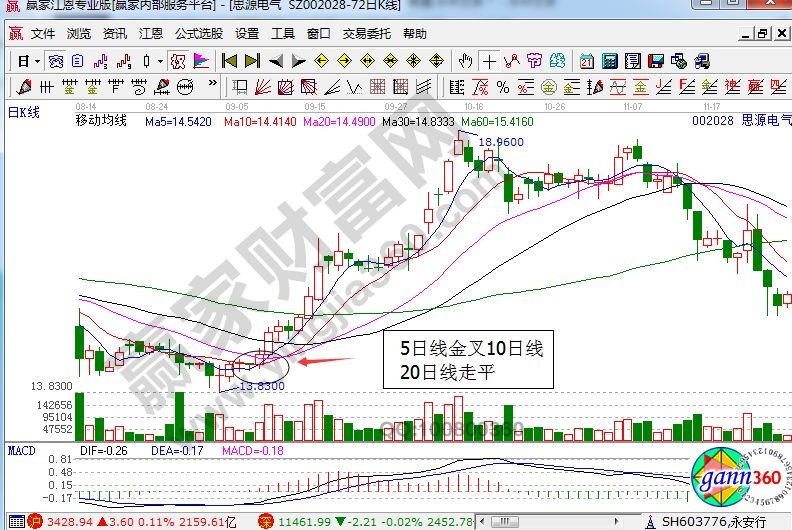Screen dimensions: 792x530
Task: Jump to first bar with skip-to-start icon
Action: [x=229, y=61]
